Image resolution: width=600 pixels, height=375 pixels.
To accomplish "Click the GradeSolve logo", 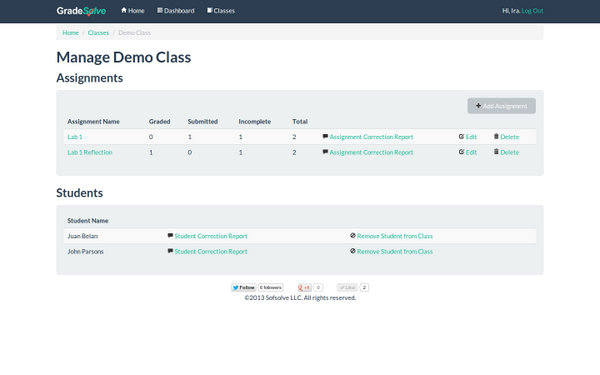I will click(81, 11).
